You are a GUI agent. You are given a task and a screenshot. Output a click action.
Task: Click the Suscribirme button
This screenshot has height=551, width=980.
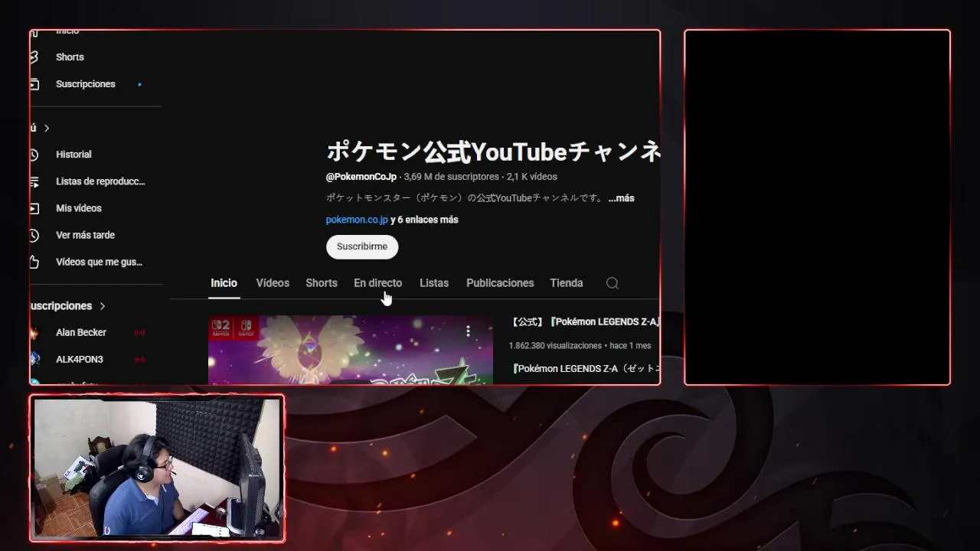(x=362, y=246)
